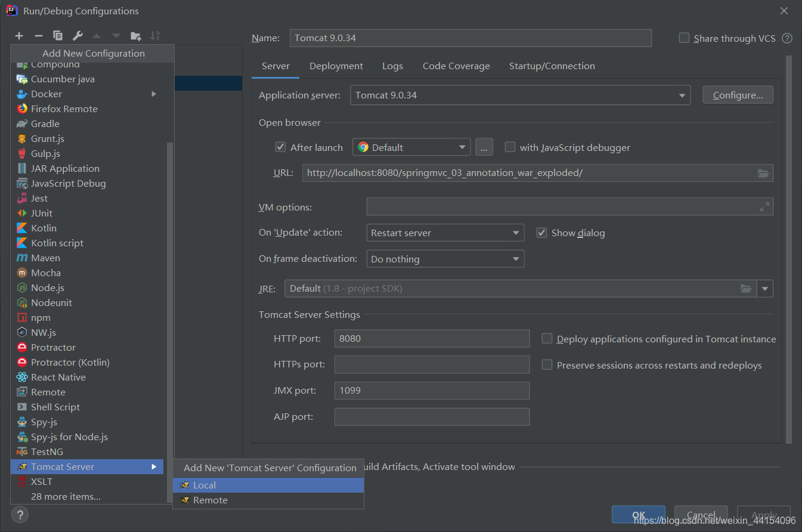Enable Deploy applications configured in Tomcat instance
This screenshot has width=802, height=532.
coord(547,338)
